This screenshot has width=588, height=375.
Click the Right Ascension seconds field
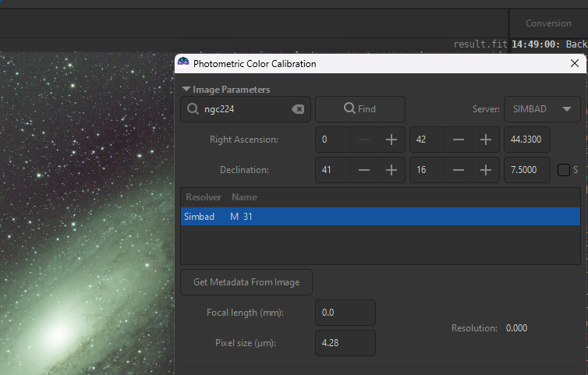(x=526, y=140)
